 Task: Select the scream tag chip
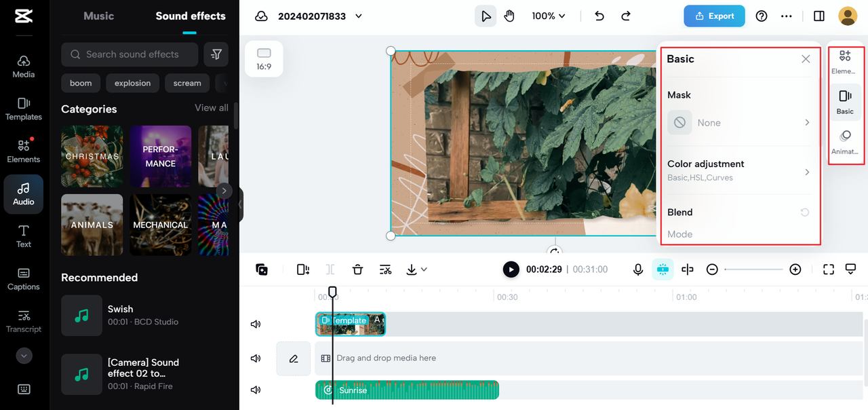[x=187, y=83]
